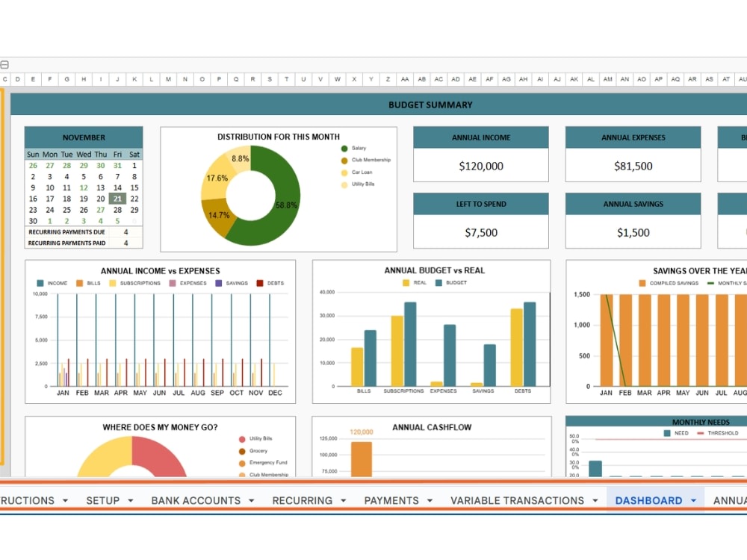Select highlighted calendar date 21
This screenshot has height=560, width=747.
coord(117,199)
